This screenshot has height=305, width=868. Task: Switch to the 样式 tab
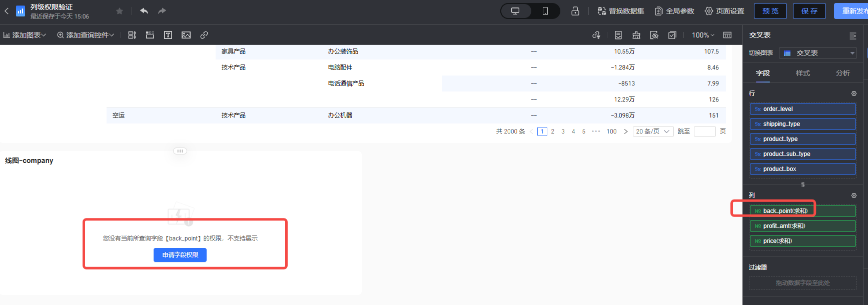[803, 73]
